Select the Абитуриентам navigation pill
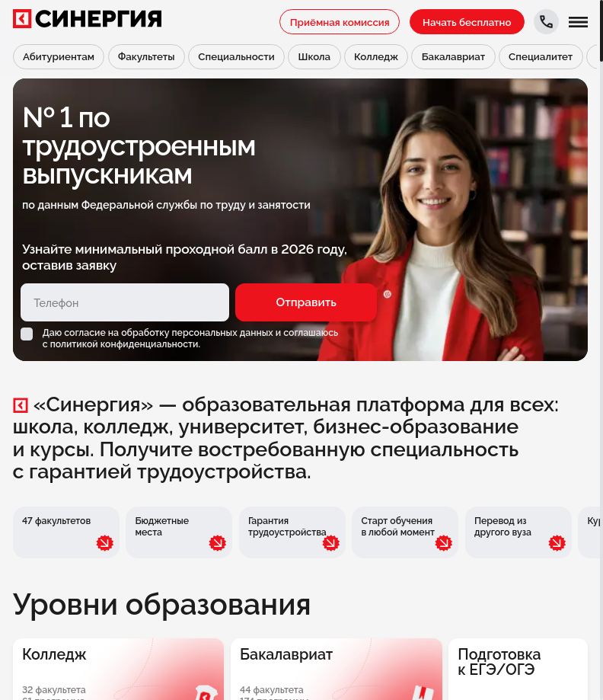The image size is (603, 700). (59, 56)
